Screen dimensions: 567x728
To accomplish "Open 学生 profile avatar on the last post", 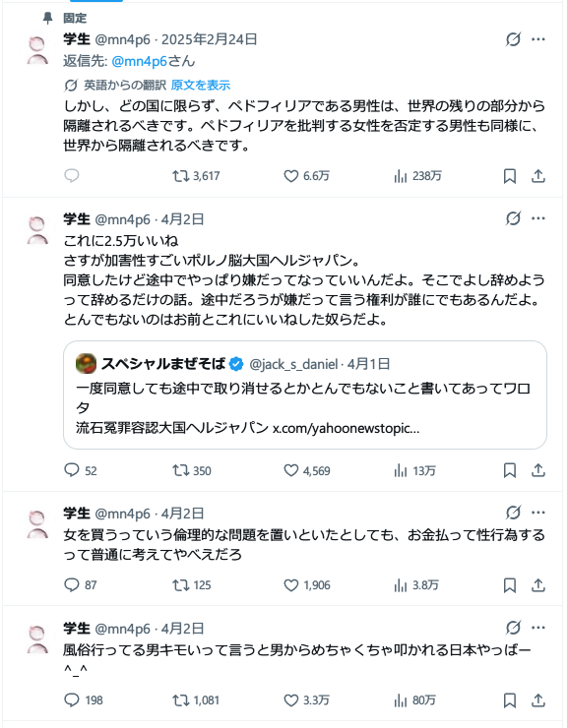I will (37, 639).
